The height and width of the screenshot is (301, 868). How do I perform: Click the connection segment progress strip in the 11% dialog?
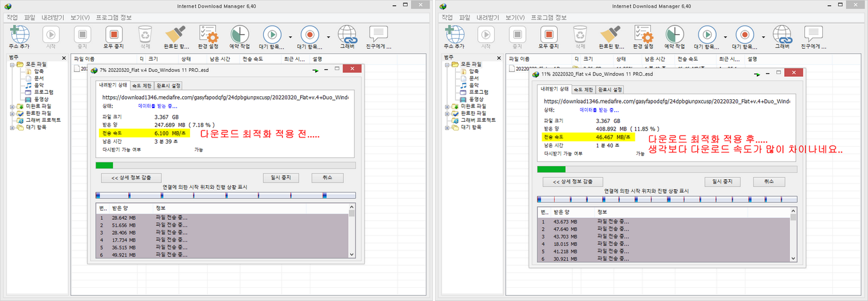(x=667, y=200)
